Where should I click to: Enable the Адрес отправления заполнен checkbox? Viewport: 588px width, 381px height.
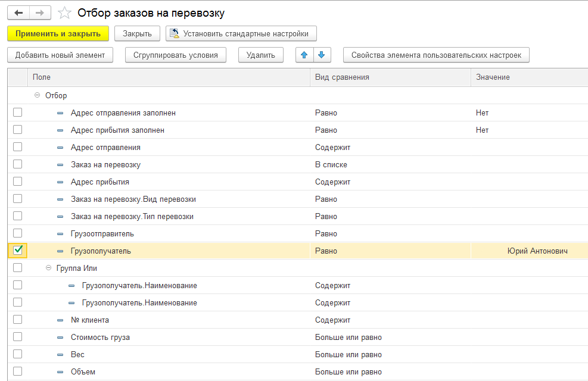(x=18, y=113)
